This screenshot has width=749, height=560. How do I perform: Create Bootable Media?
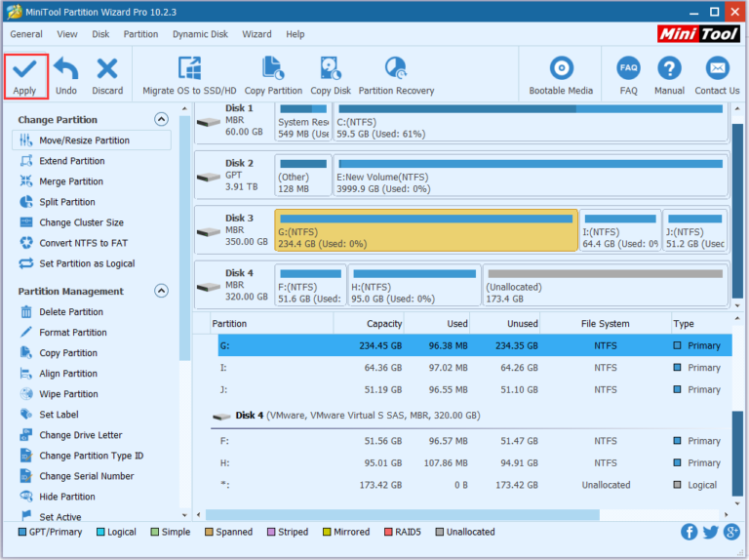point(561,76)
